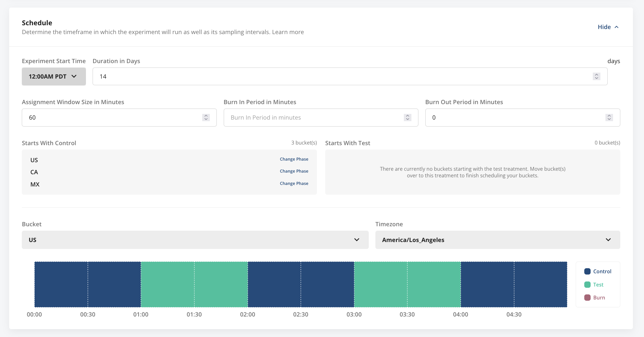The height and width of the screenshot is (337, 644).
Task: Click the Control legend color swatch
Action: pos(587,271)
